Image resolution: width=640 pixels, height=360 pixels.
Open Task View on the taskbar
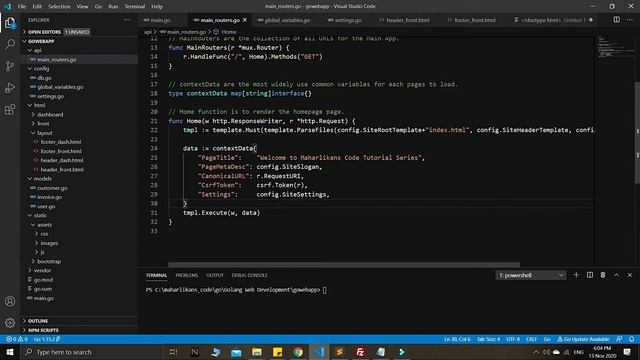tap(173, 352)
